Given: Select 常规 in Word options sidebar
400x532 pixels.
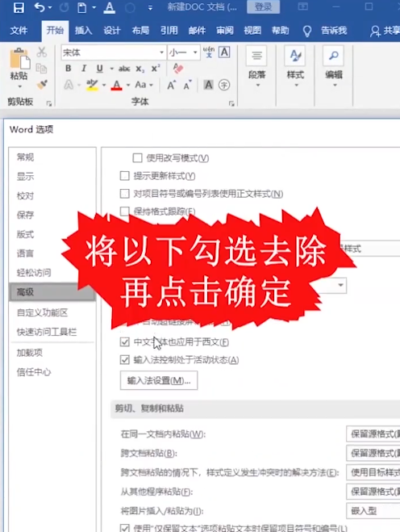Looking at the screenshot, I should pyautogui.click(x=26, y=157).
